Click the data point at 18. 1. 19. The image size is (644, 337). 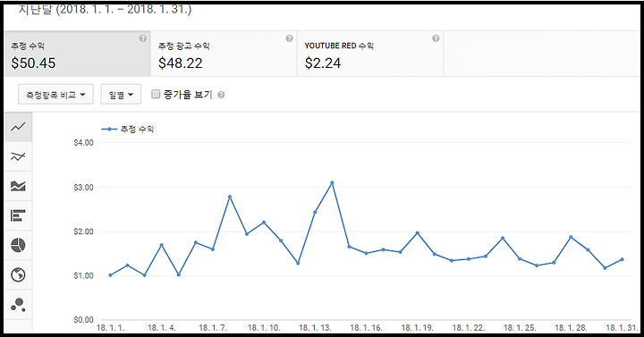tap(418, 232)
